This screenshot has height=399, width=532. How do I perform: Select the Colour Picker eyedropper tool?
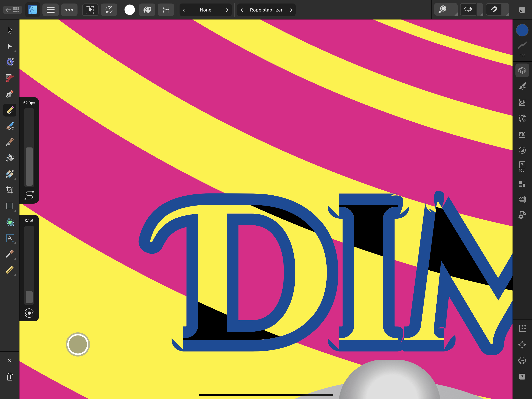click(x=10, y=254)
